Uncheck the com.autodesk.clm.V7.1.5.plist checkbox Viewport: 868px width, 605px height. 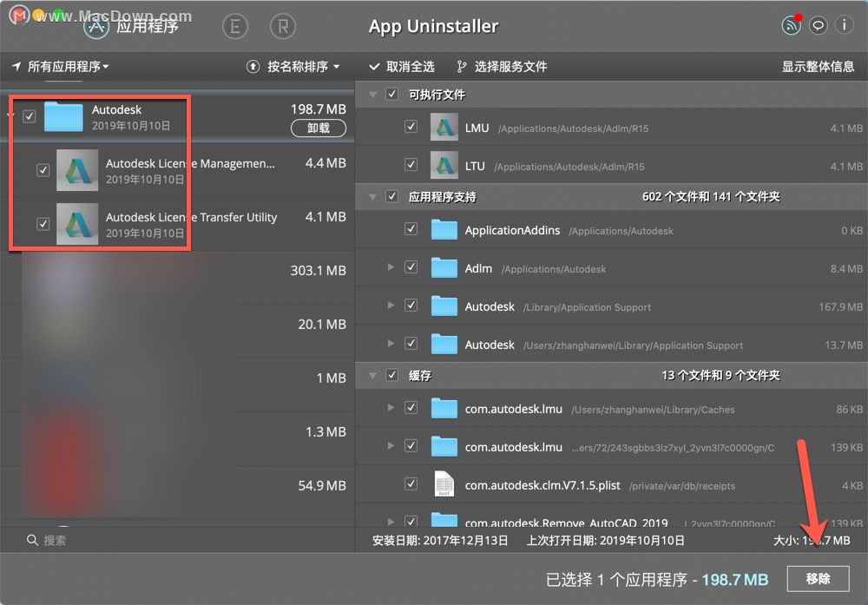(x=411, y=483)
